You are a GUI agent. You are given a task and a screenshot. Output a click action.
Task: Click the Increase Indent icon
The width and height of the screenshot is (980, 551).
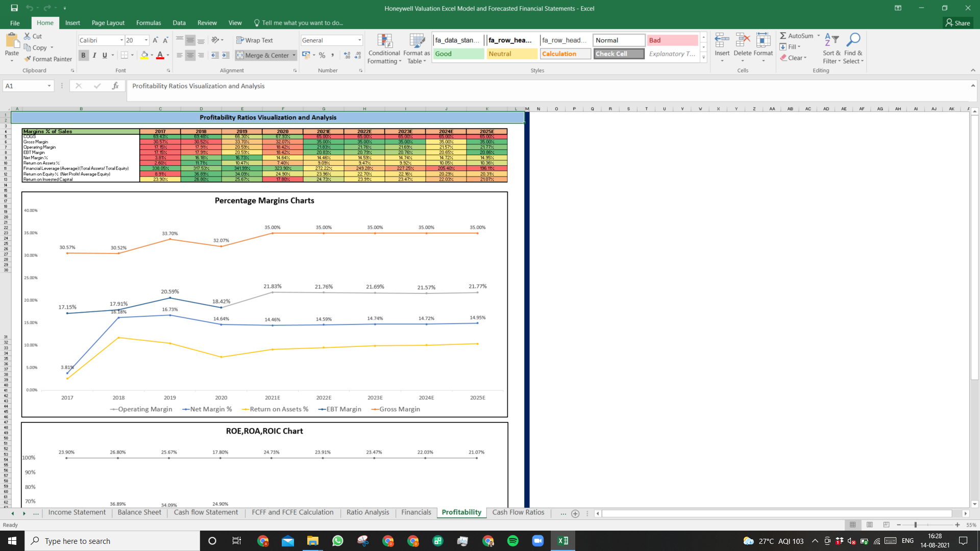coord(226,55)
